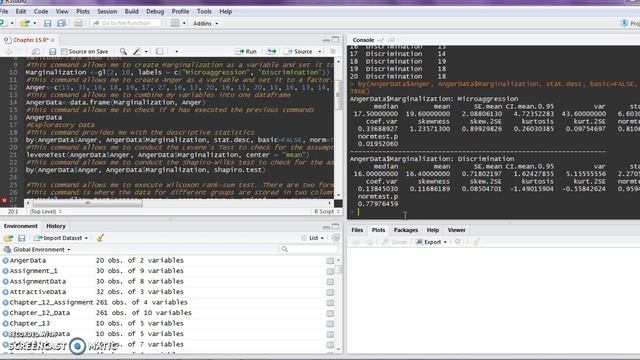The image size is (640, 360).
Task: Click the save all documents icon
Action: (x=61, y=23)
